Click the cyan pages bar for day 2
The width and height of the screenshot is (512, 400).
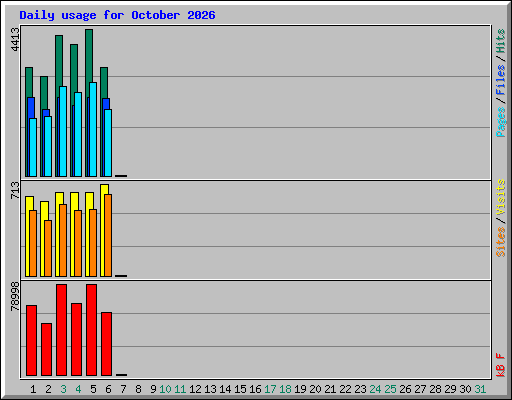48,146
